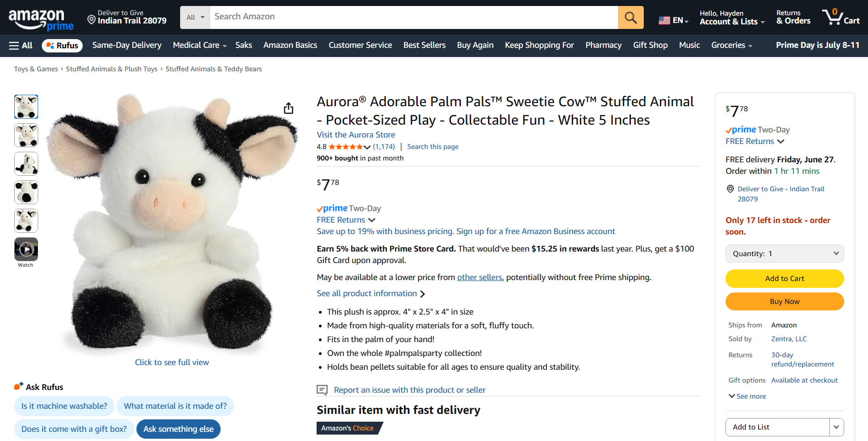
Task: Open the Quantity dropdown
Action: coord(784,253)
